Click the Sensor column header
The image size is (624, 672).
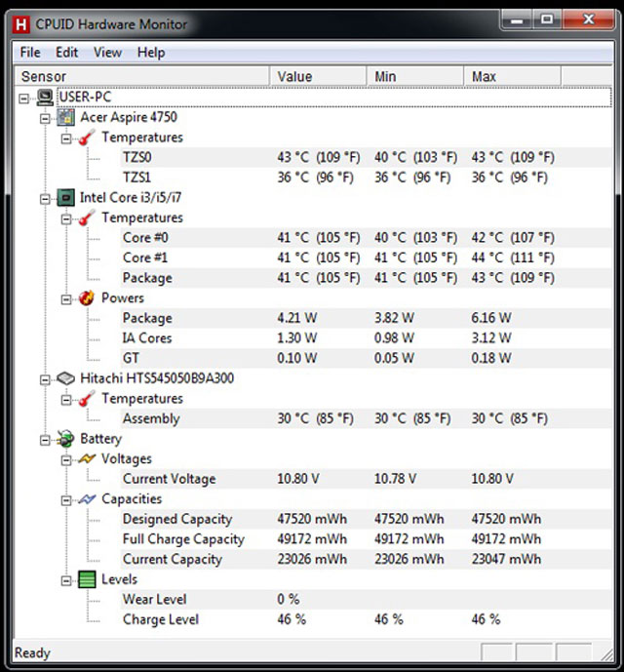click(141, 76)
